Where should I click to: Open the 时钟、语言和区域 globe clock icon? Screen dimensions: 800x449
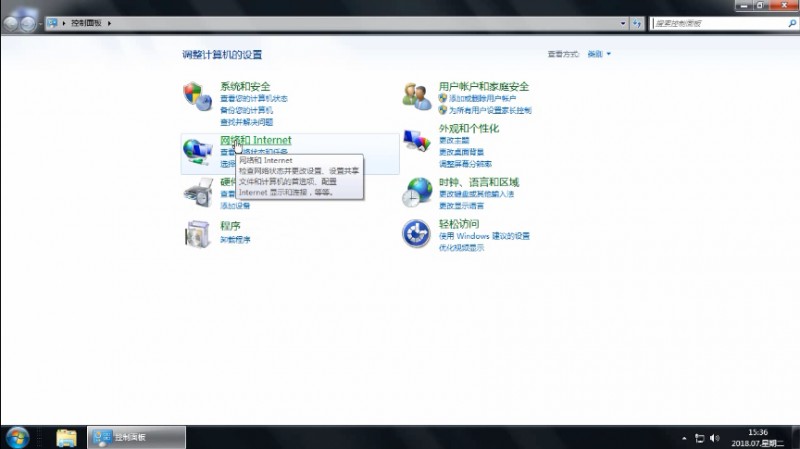417,192
